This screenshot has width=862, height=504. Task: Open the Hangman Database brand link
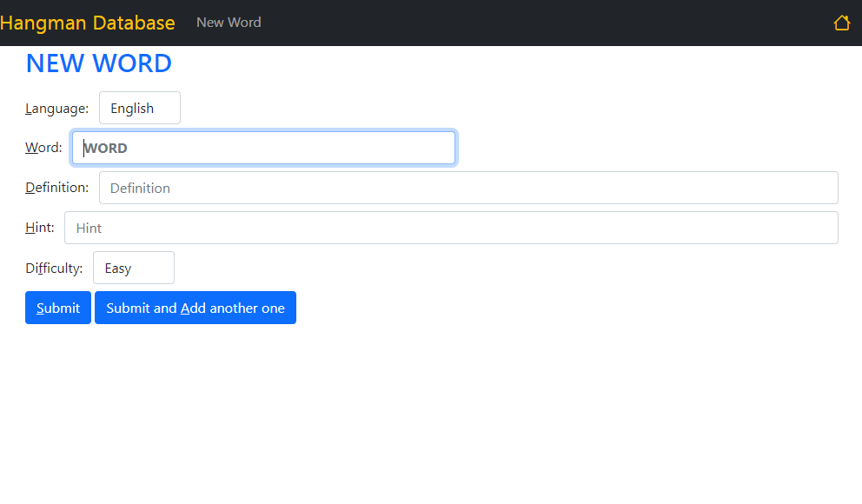click(x=88, y=23)
